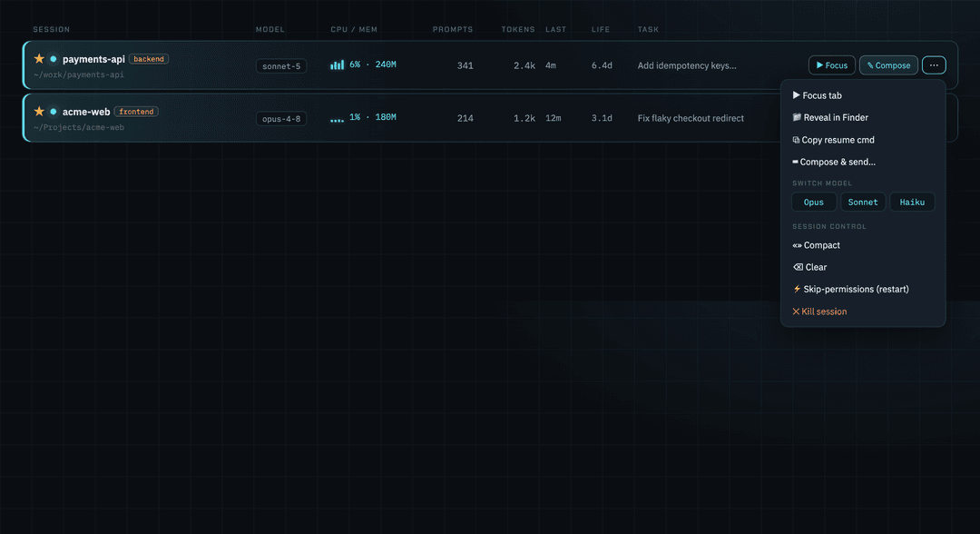Click the Focus button with play icon
Viewport: 980px width, 534px height.
tap(832, 65)
